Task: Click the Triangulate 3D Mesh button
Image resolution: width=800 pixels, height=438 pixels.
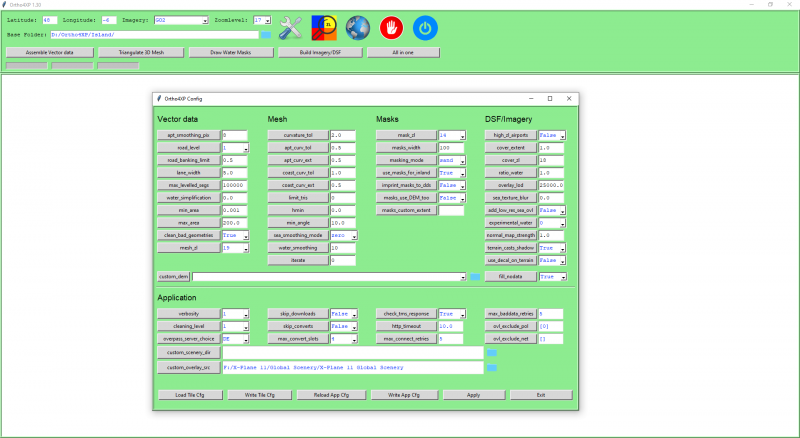Action: (x=141, y=53)
